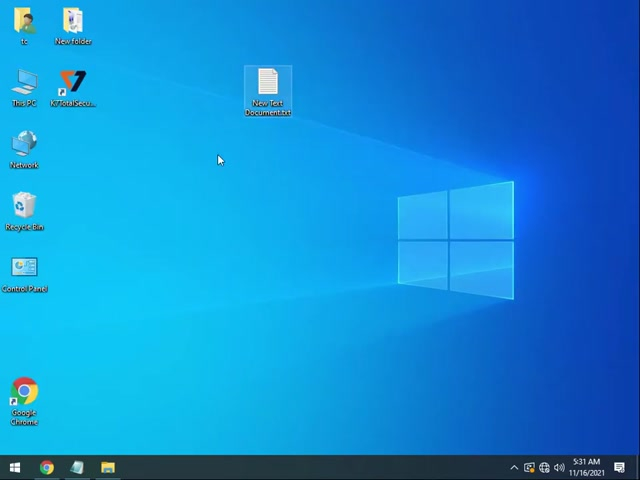Click the security tray icon beside the chevron
640x480 pixels.
click(x=529, y=467)
